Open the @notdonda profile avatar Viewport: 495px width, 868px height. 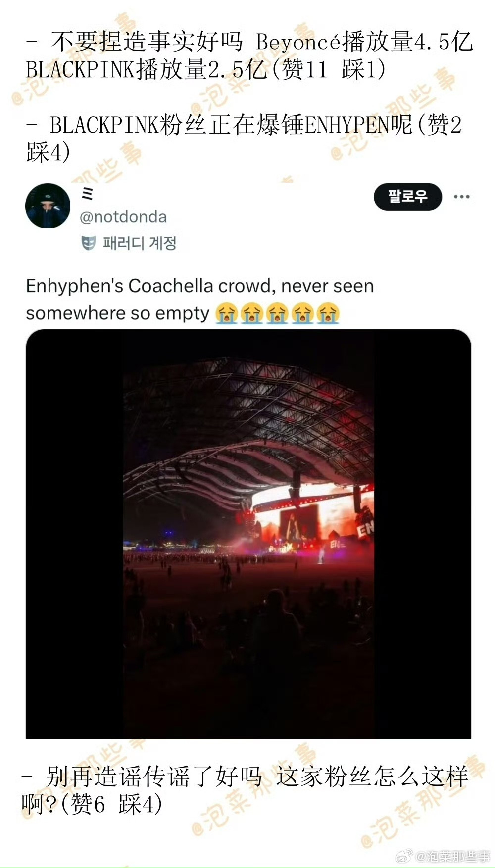pos(48,206)
